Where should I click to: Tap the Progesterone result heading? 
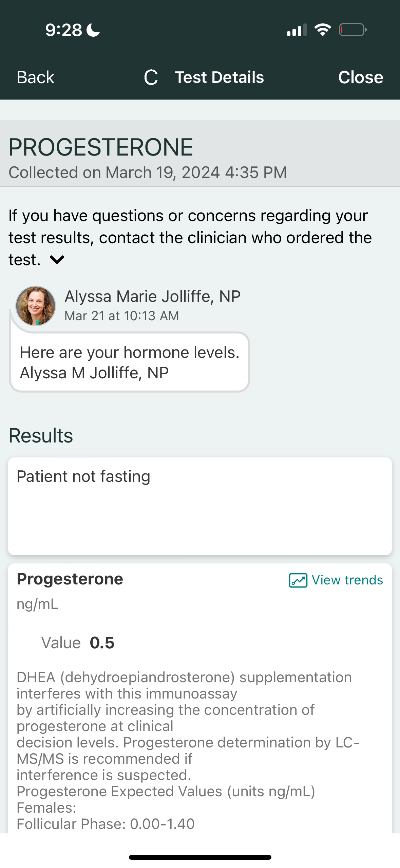(70, 579)
